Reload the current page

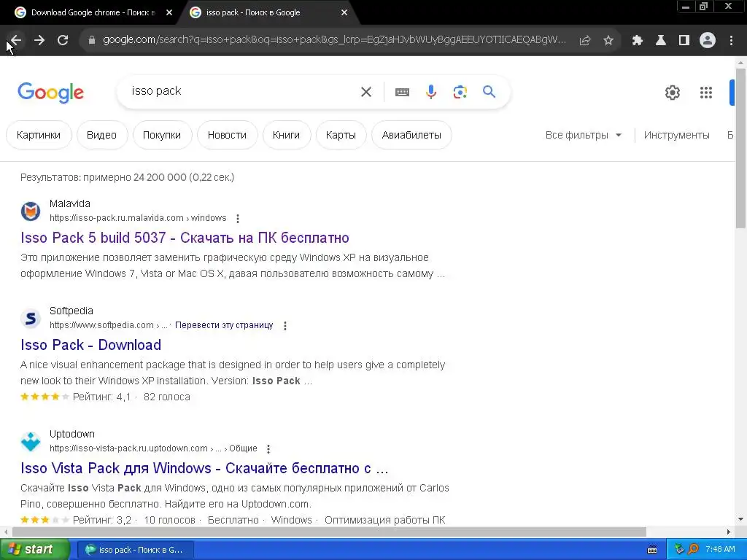click(63, 40)
